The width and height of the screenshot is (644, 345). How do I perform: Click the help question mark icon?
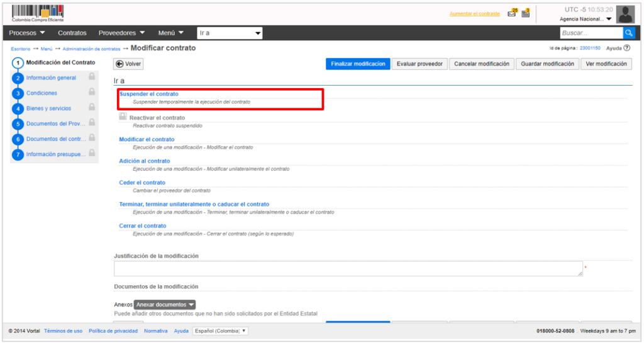(x=627, y=48)
